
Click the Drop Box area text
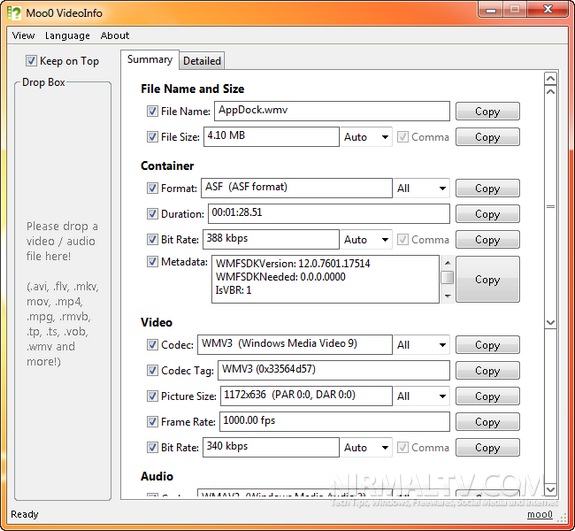[x=62, y=293]
